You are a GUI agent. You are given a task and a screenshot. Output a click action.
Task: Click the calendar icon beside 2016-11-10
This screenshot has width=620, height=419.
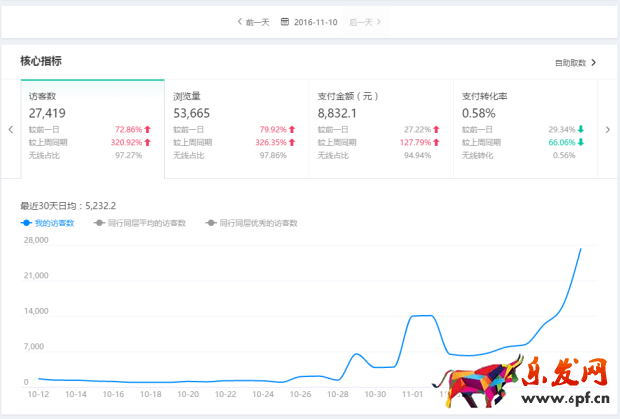pyautogui.click(x=285, y=21)
